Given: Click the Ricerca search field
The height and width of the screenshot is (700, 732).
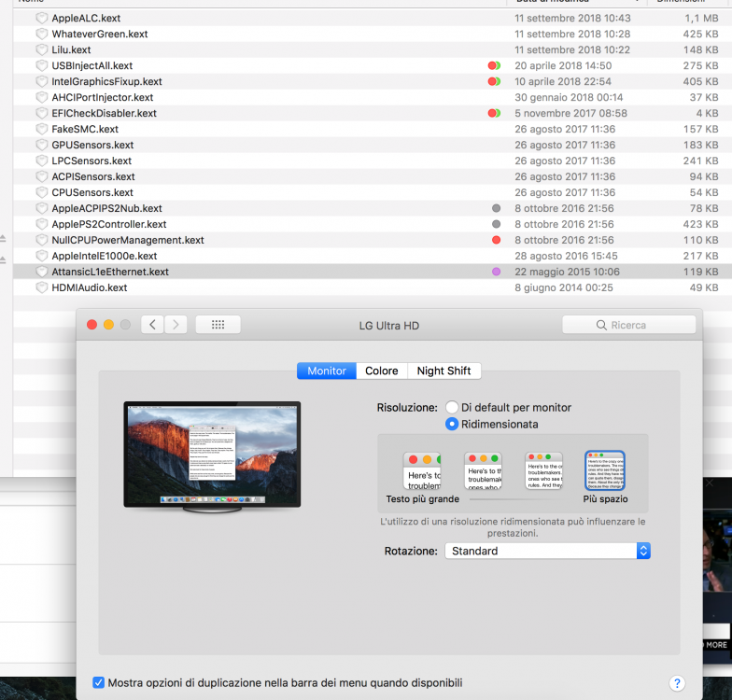Looking at the screenshot, I should click(629, 325).
